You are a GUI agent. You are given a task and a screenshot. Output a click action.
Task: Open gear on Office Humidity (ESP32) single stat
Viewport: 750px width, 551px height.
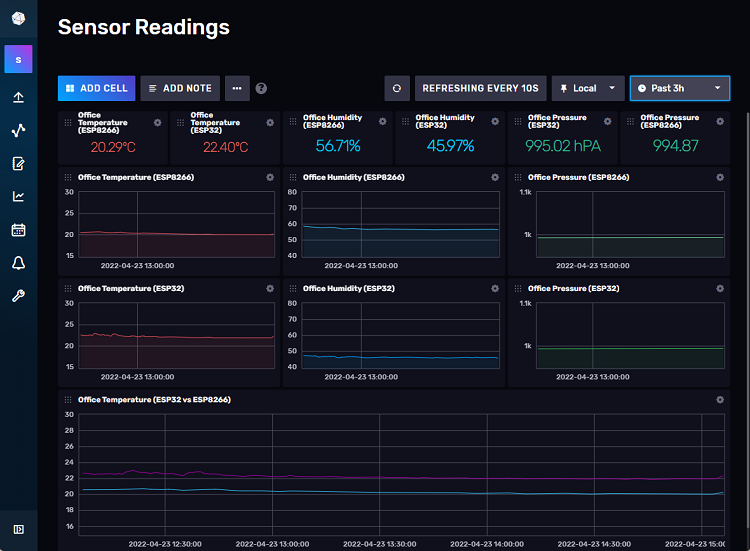(x=495, y=121)
